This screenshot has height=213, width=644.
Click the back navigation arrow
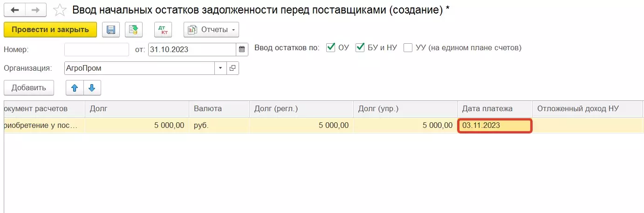14,10
